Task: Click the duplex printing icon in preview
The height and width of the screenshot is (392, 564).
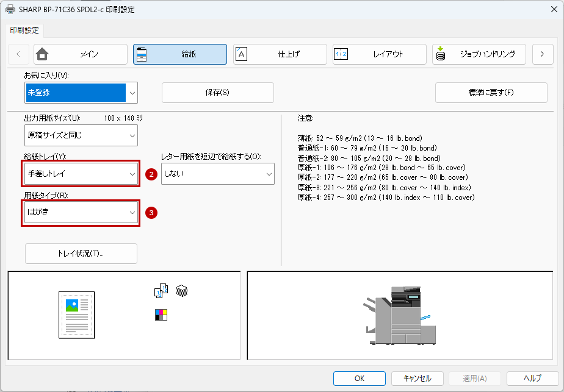Action: pyautogui.click(x=161, y=291)
